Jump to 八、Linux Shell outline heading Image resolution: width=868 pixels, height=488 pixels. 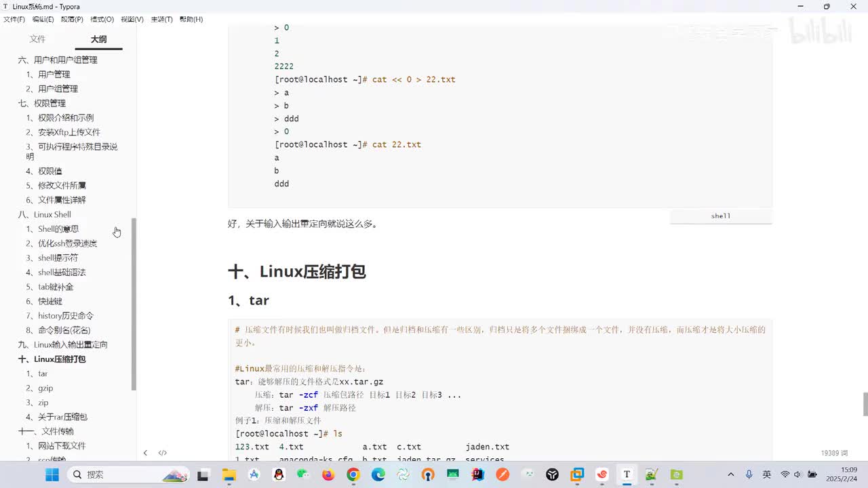point(45,215)
